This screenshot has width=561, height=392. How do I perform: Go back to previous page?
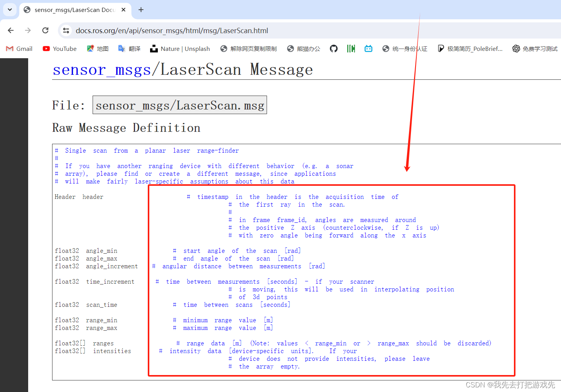tap(11, 30)
